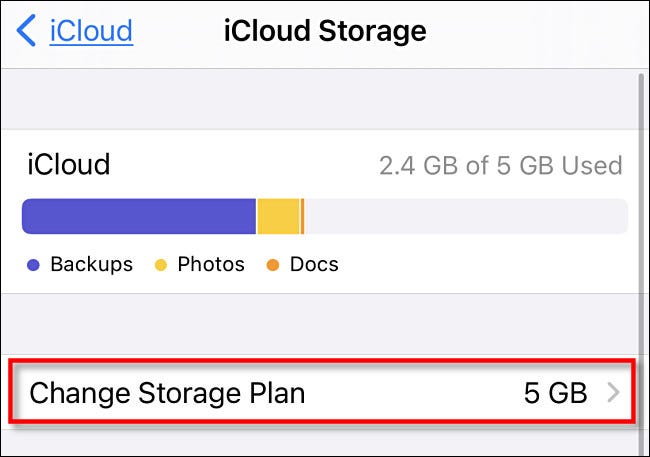Open Change Storage Plan
This screenshot has width=650, height=457.
tap(167, 393)
